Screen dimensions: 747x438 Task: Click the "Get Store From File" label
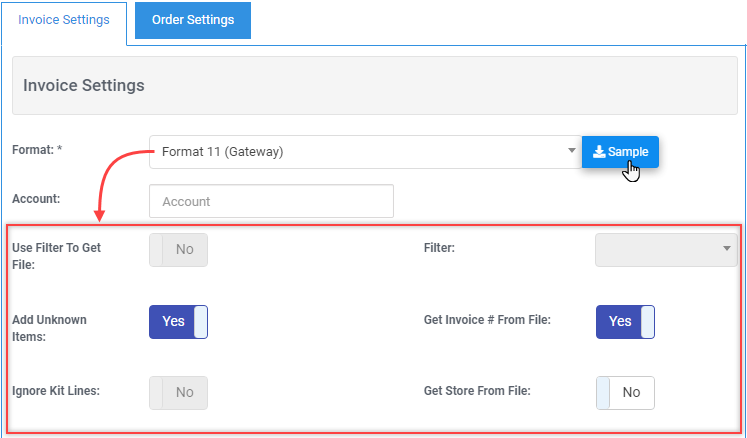[477, 390]
